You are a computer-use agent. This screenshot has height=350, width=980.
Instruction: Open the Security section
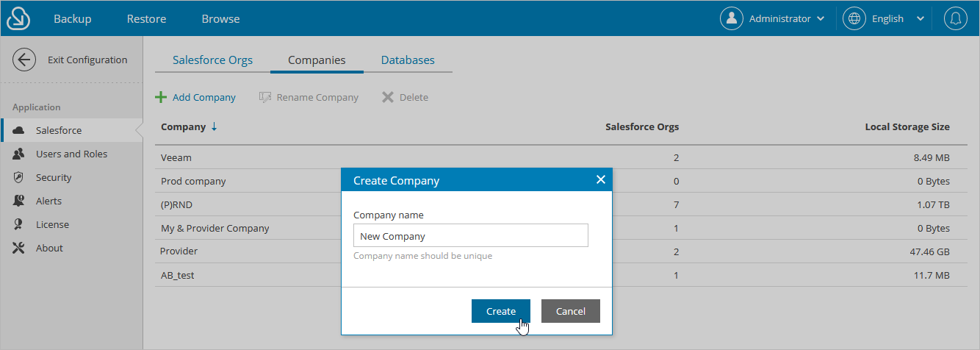coord(71,178)
